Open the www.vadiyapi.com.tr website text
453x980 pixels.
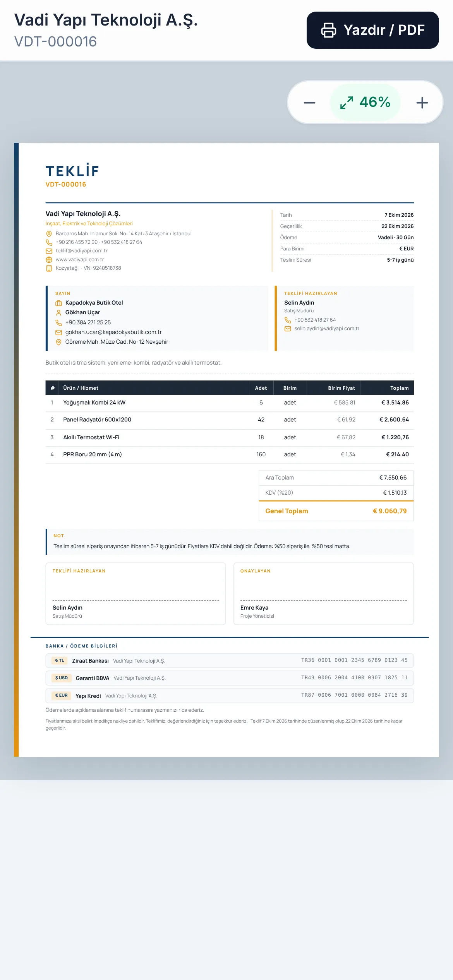80,260
